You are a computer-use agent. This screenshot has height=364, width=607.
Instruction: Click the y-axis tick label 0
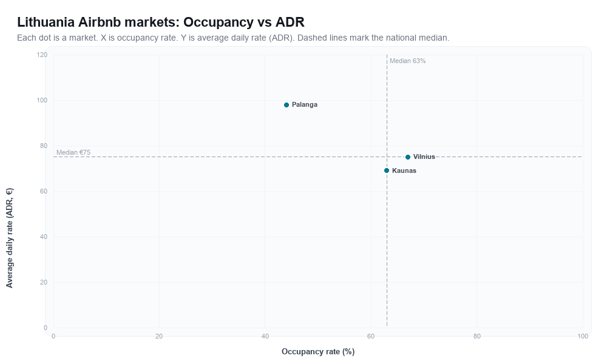pyautogui.click(x=46, y=328)
